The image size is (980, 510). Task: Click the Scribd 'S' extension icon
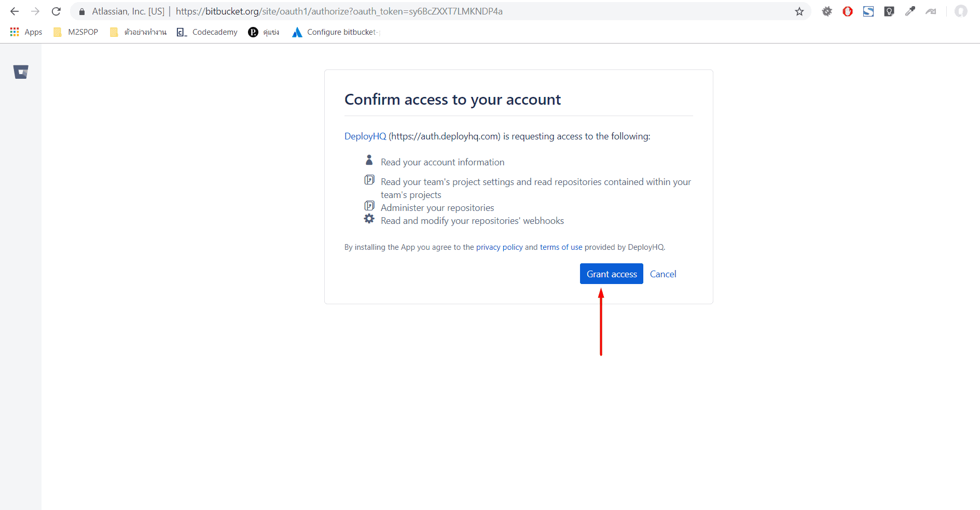click(x=868, y=11)
